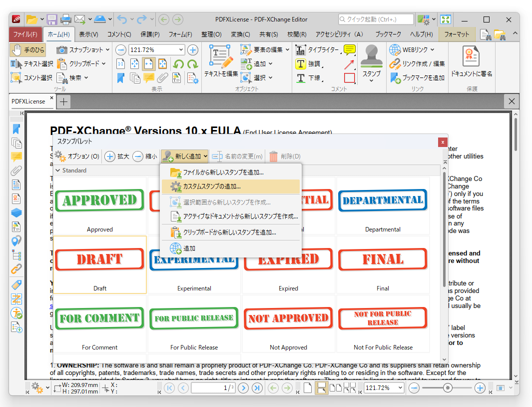This screenshot has height=407, width=532.
Task: Click the テキストを編集 edit text button
Action: pos(221,61)
